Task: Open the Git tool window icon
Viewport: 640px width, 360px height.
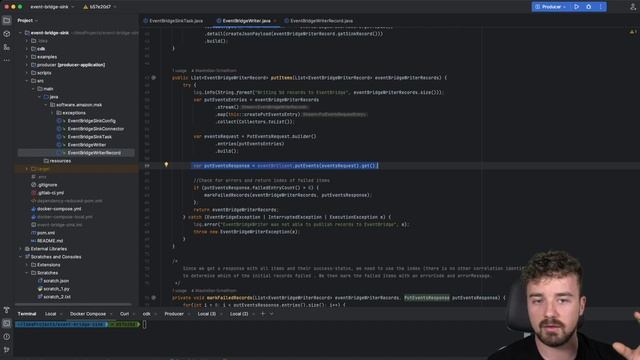Action: click(x=7, y=350)
